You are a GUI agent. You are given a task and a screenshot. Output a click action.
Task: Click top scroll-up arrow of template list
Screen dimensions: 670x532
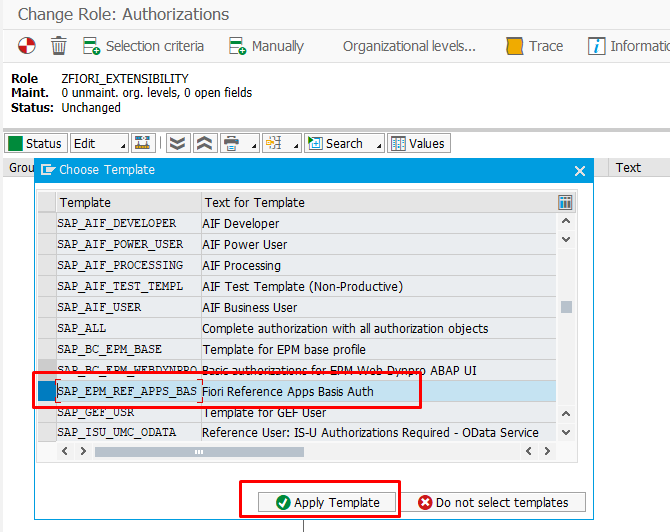pos(566,221)
